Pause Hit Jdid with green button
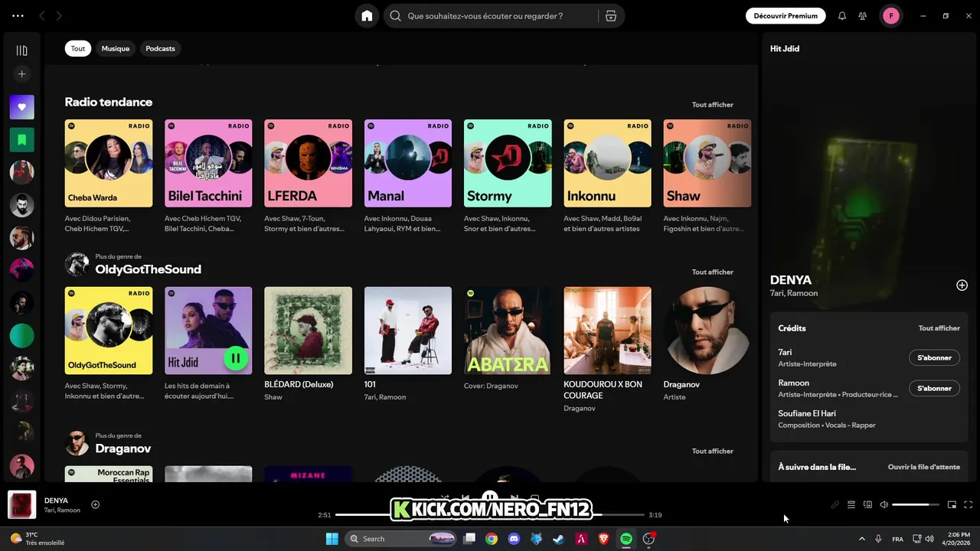This screenshot has height=551, width=980. [x=236, y=357]
